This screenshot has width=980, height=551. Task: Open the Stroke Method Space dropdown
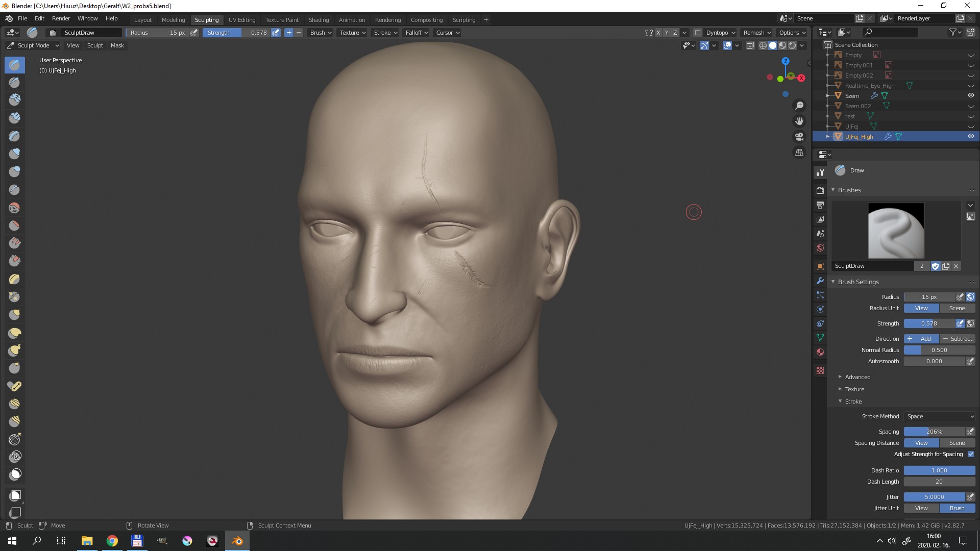coord(939,416)
